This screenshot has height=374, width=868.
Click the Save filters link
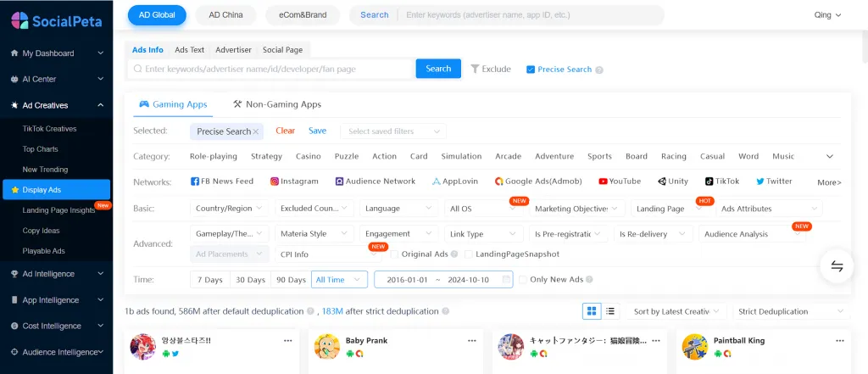pos(317,131)
